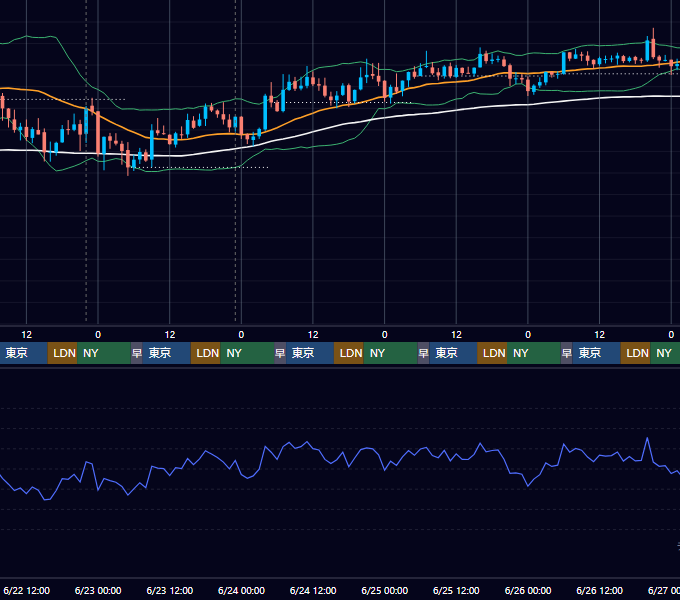Select the NY session block starting 6/26
680x600 pixels.
(665, 353)
